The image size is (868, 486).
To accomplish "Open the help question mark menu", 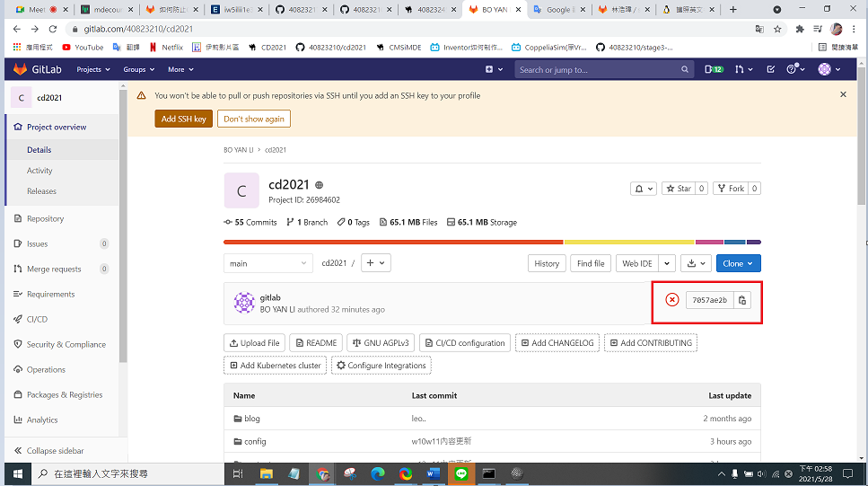I will click(795, 69).
